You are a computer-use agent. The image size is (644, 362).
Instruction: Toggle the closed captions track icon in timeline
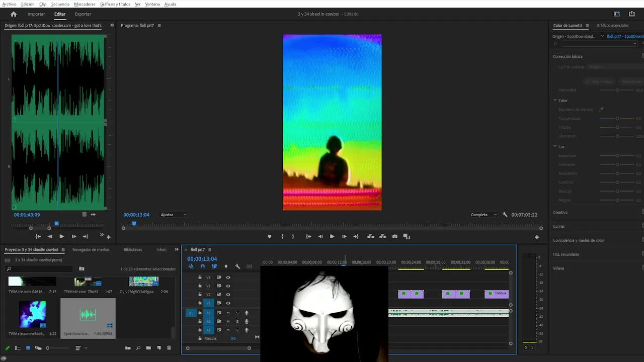249,266
